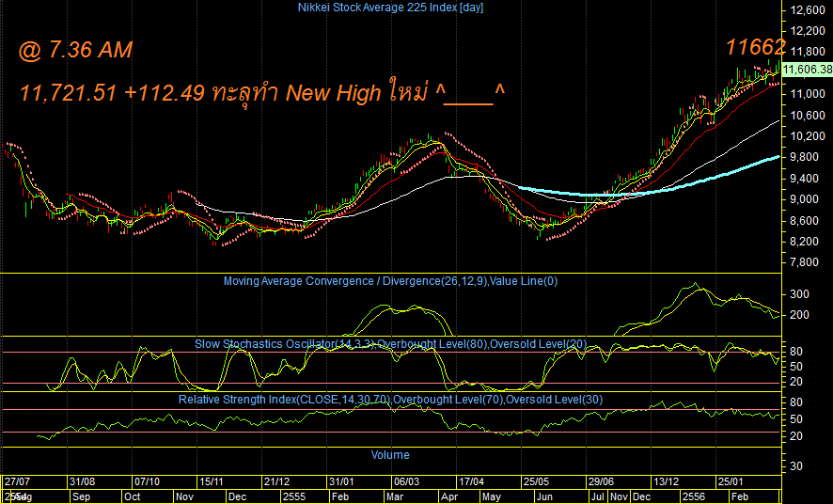Click the 31/08 date marker

(x=83, y=481)
